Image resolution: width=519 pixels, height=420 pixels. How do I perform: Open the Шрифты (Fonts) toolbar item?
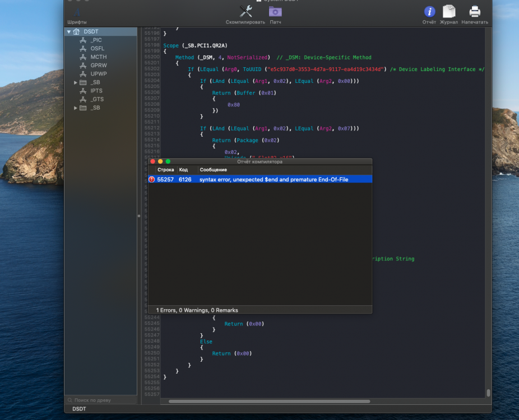click(77, 16)
